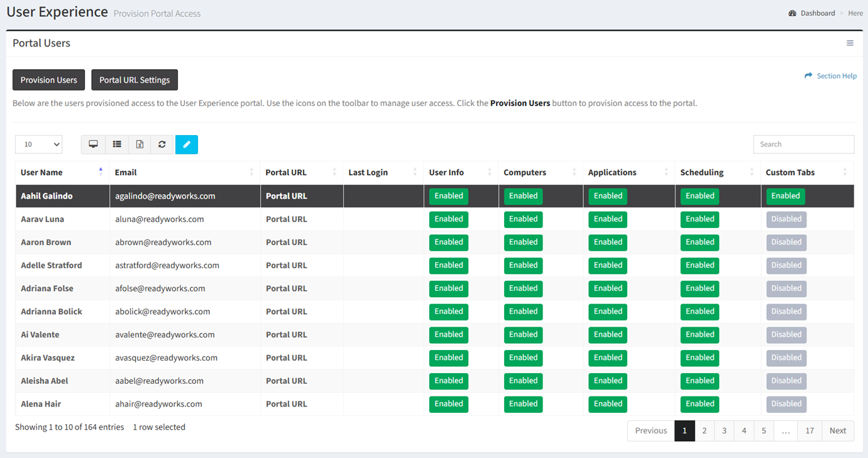Viewport: 868px width, 458px height.
Task: Open the Portal URL link for Aaron Brown
Action: [x=287, y=243]
